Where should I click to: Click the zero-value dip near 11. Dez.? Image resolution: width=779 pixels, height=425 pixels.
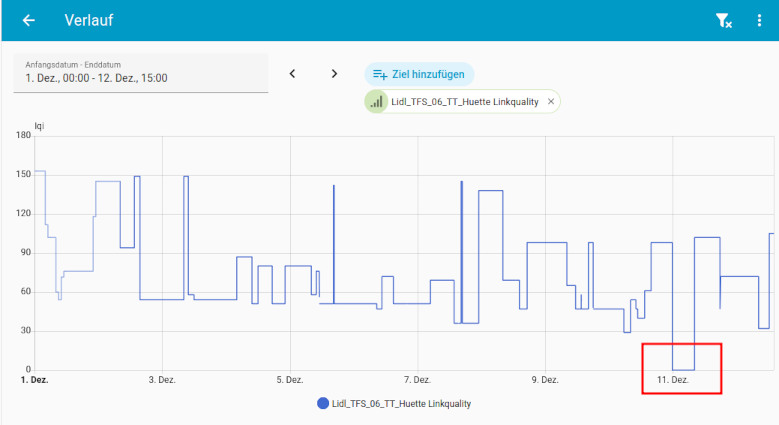click(x=683, y=369)
